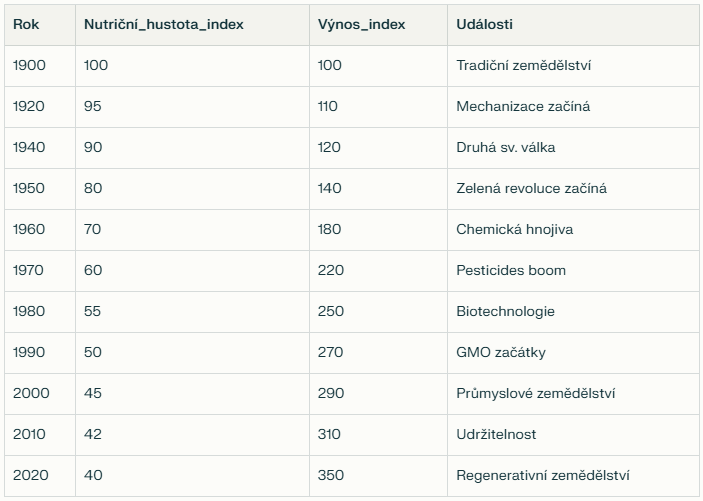
Task: Click the nutrient density value 95
Action: point(192,107)
